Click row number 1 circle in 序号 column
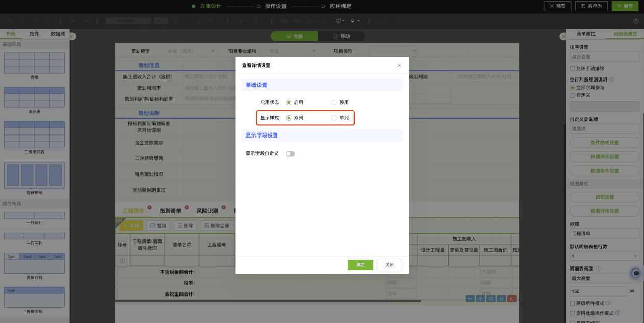 [x=122, y=261]
